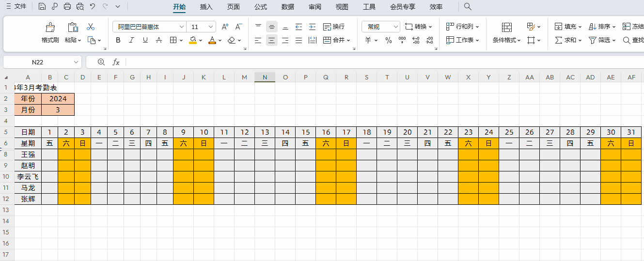
Task: Switch to the 页面 tab
Action: point(234,7)
